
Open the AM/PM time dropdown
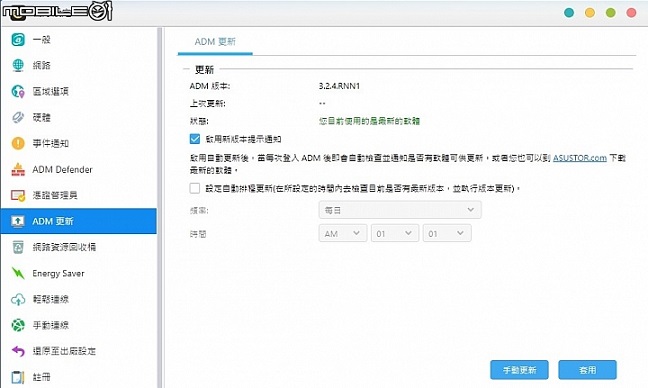[343, 233]
